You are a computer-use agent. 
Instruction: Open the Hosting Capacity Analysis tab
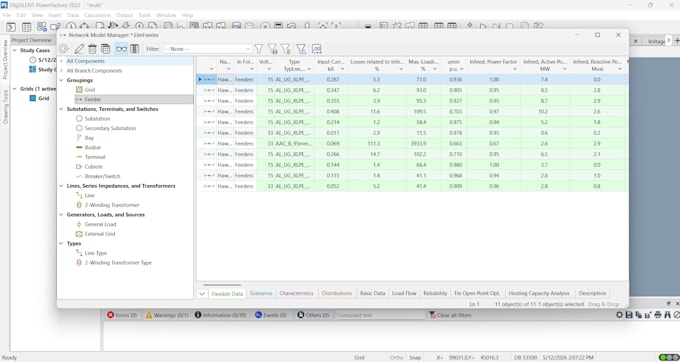click(539, 294)
